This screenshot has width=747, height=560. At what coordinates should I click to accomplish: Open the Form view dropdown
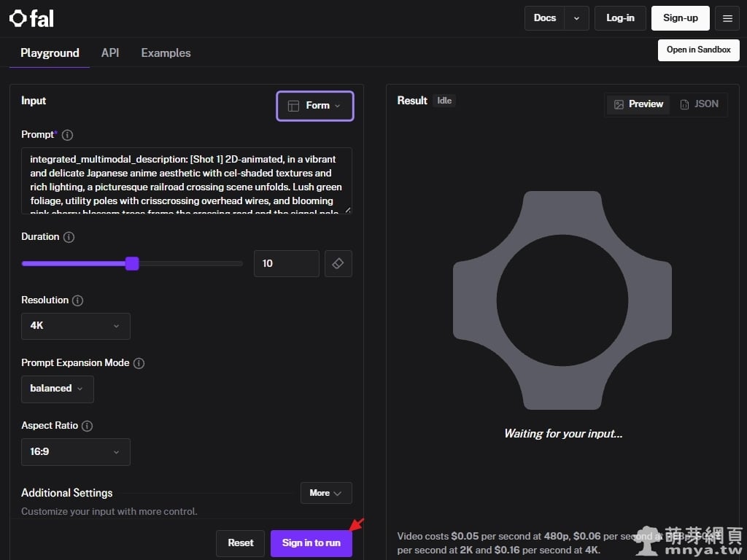pos(315,106)
